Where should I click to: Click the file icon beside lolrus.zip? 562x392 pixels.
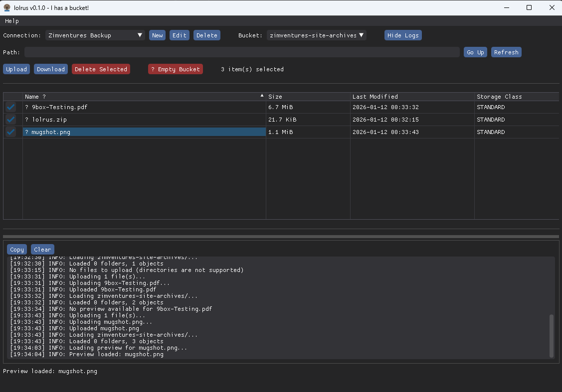point(26,120)
